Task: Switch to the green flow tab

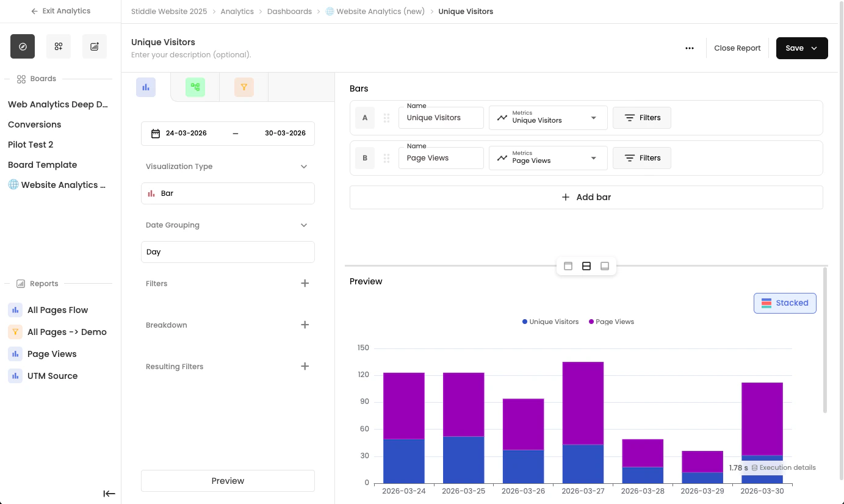Action: point(195,87)
